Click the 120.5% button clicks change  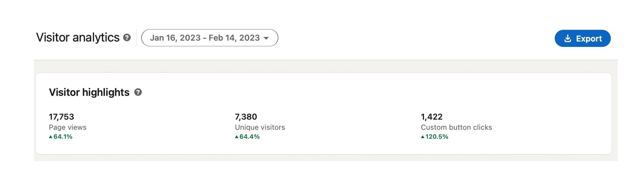[437, 137]
